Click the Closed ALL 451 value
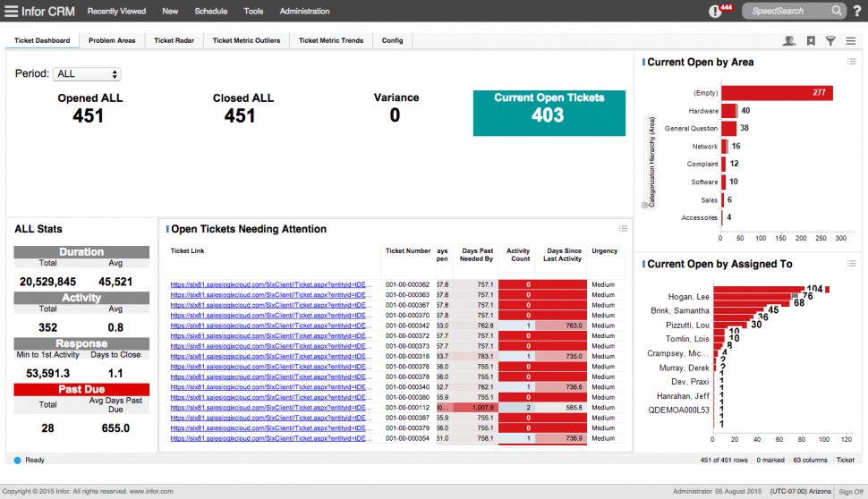868x499 pixels. [240, 115]
